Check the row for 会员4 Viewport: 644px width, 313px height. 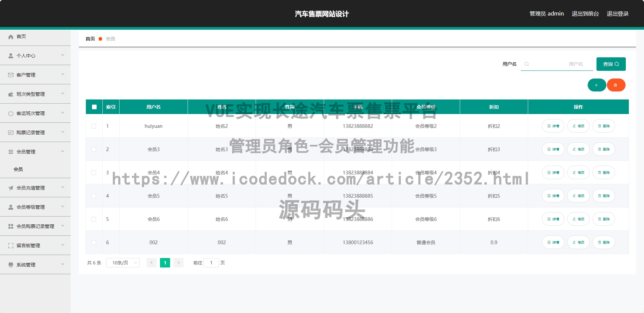(94, 173)
